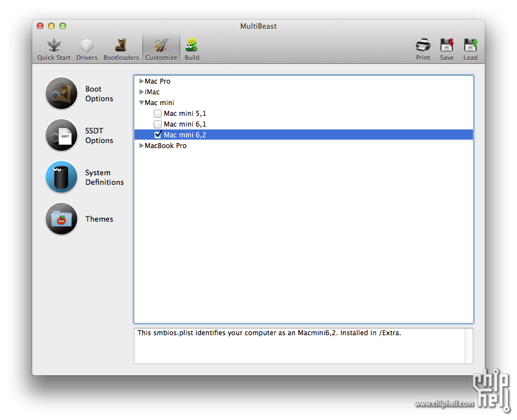This screenshot has height=420, width=517.
Task: Enable the Mac mini 6,1 checkbox
Action: coord(158,124)
